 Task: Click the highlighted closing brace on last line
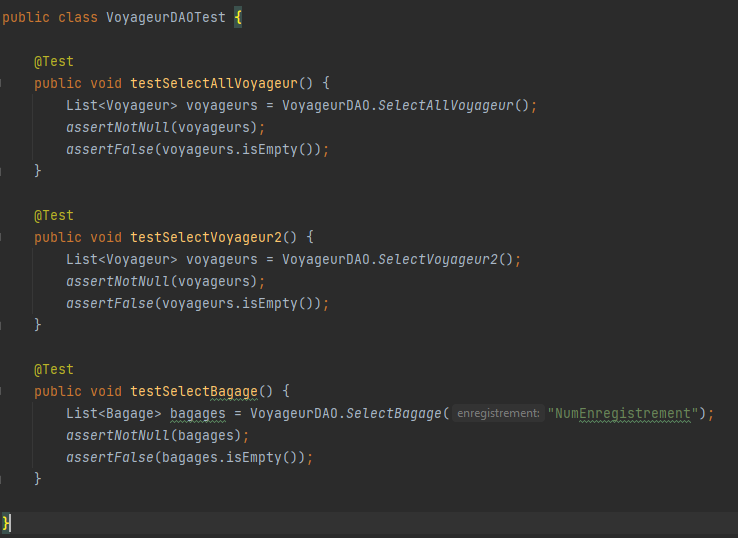pos(6,523)
